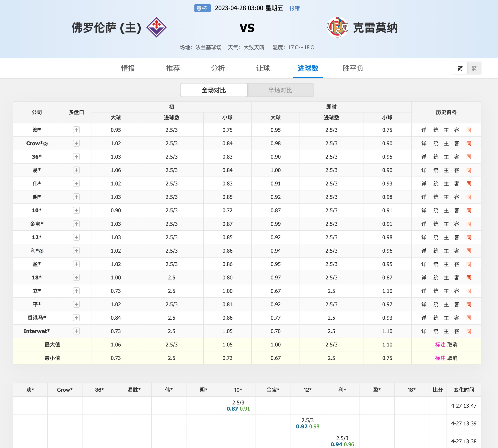498x448 pixels.
Task: Open 客 away history for 易* row
Action: 457,170
